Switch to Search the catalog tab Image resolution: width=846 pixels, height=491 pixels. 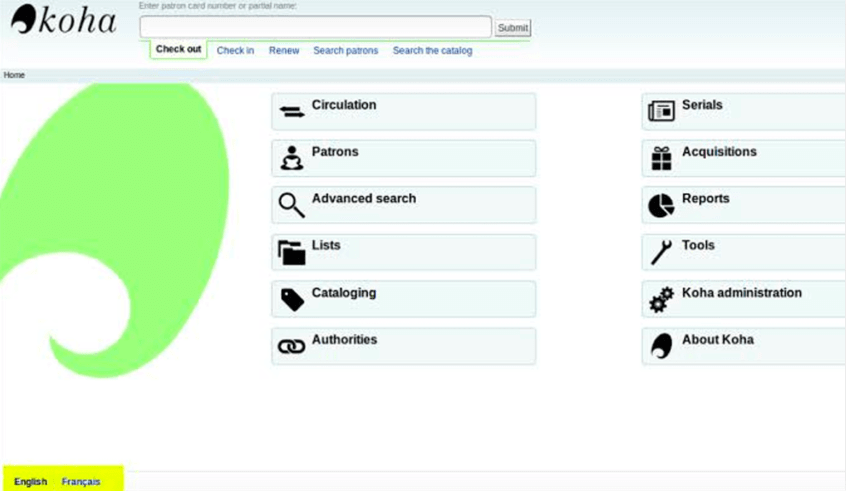pos(432,50)
